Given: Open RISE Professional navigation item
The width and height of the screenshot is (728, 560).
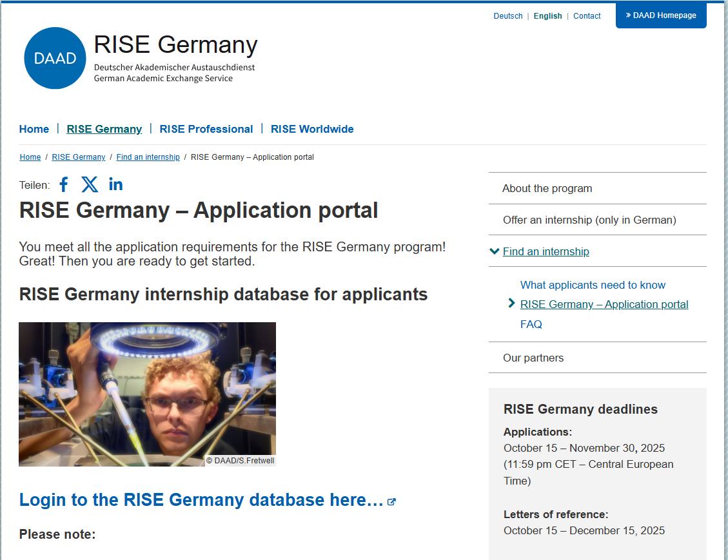Looking at the screenshot, I should tap(206, 129).
